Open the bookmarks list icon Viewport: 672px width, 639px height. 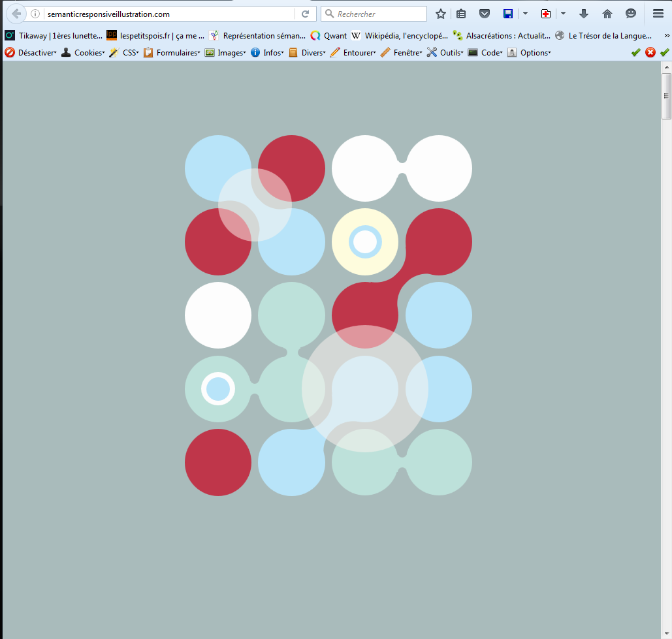pos(461,14)
